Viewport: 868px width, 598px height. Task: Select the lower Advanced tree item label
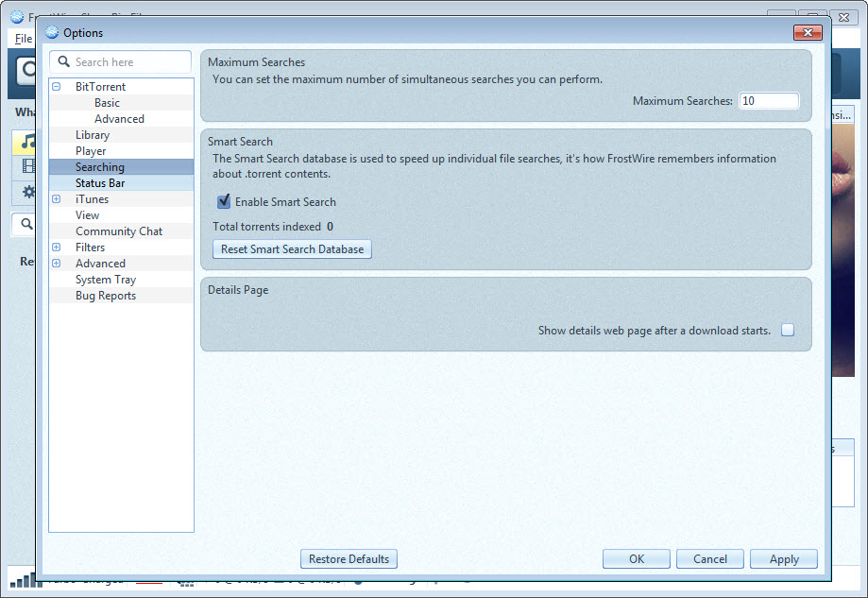(x=100, y=263)
